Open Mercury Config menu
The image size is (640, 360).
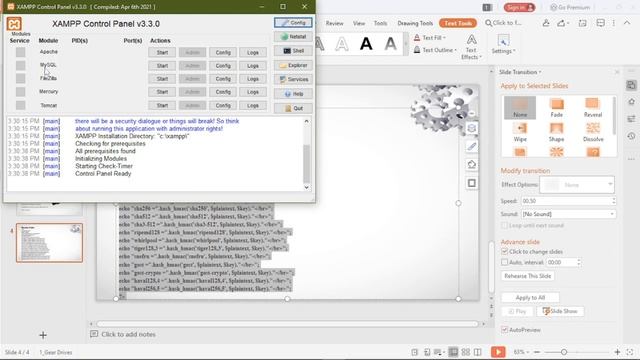(223, 92)
